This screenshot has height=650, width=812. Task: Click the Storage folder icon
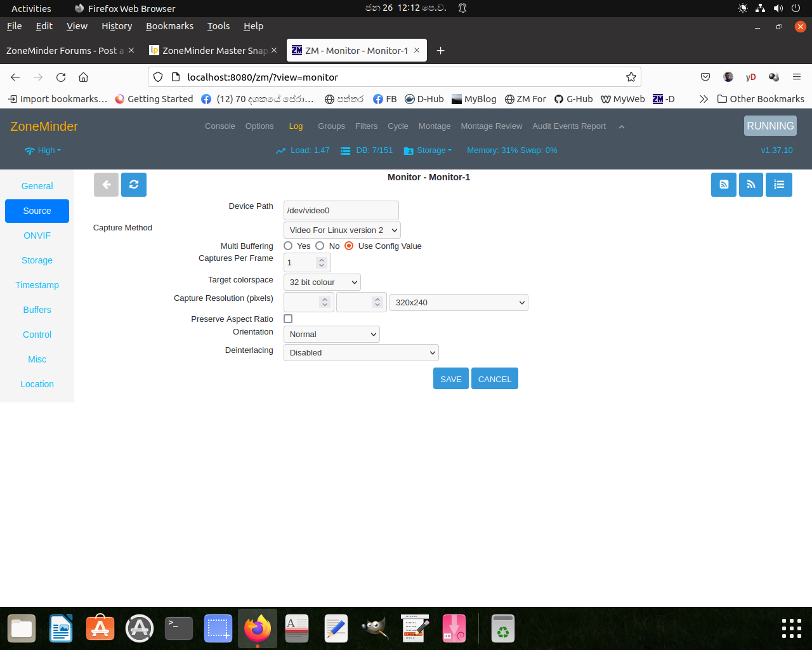(409, 151)
